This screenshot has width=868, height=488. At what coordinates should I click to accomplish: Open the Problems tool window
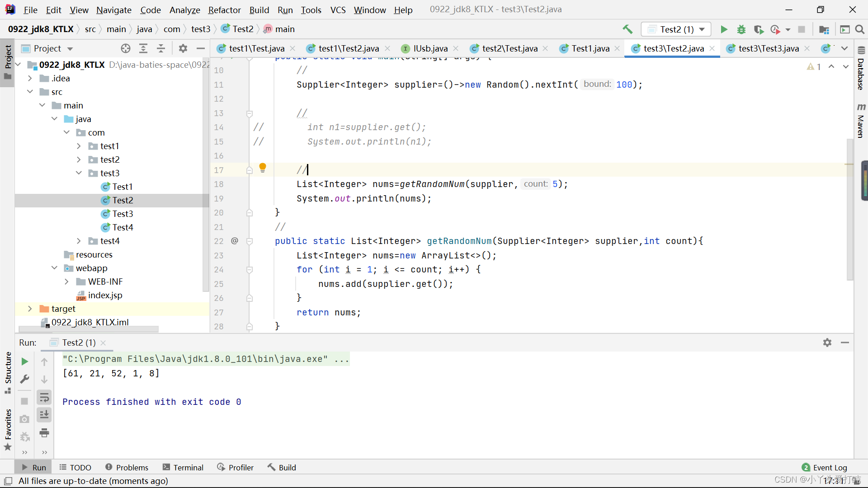tap(127, 467)
